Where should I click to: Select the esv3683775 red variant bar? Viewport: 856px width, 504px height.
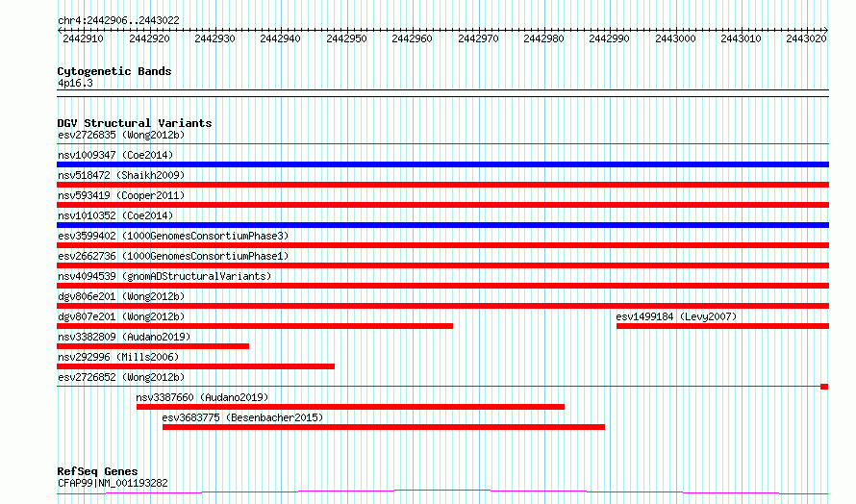pyautogui.click(x=384, y=427)
